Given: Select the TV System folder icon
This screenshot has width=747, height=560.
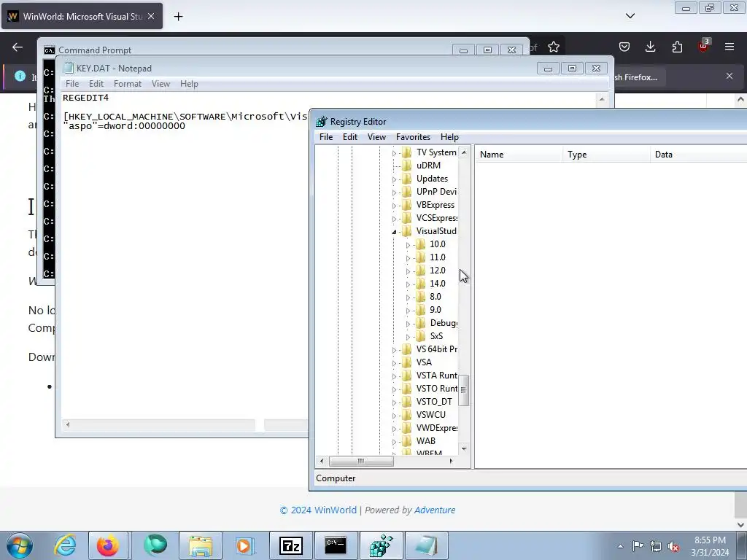Looking at the screenshot, I should pyautogui.click(x=406, y=152).
